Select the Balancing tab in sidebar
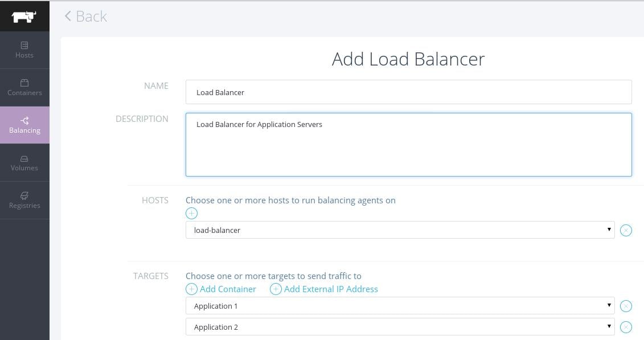 coord(24,125)
